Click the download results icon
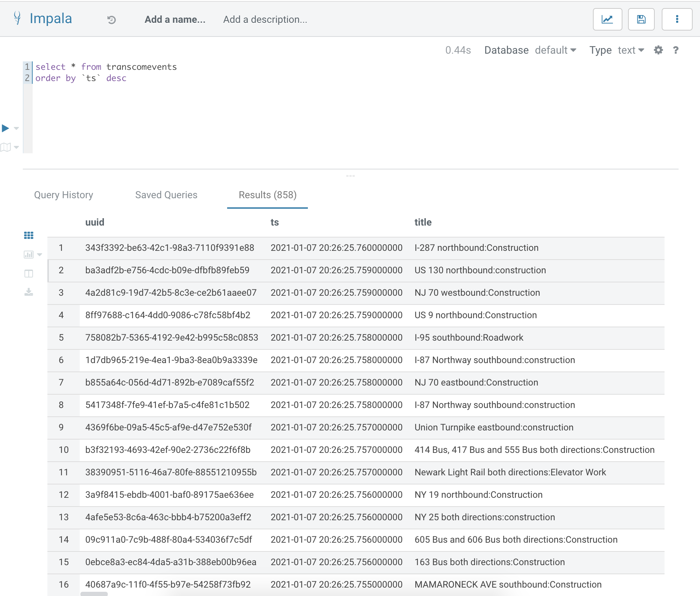The height and width of the screenshot is (596, 700). [29, 292]
